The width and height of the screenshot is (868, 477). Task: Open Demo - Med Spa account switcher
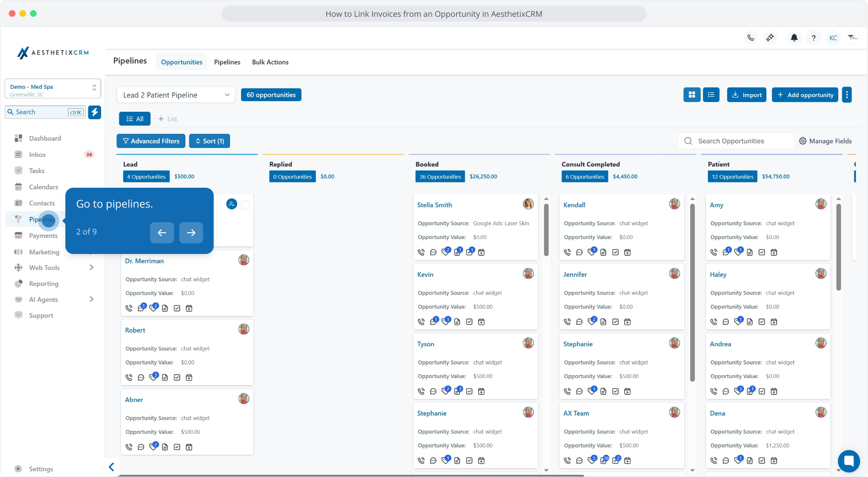coord(53,89)
